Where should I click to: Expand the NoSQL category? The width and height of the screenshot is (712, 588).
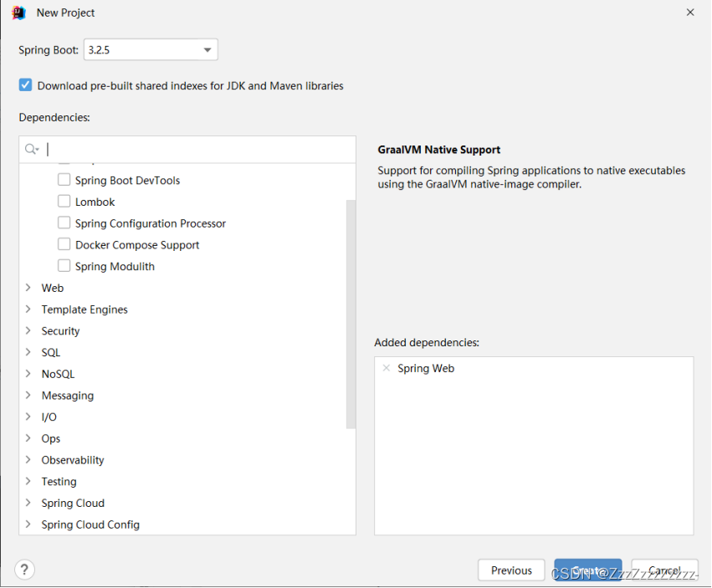(28, 374)
